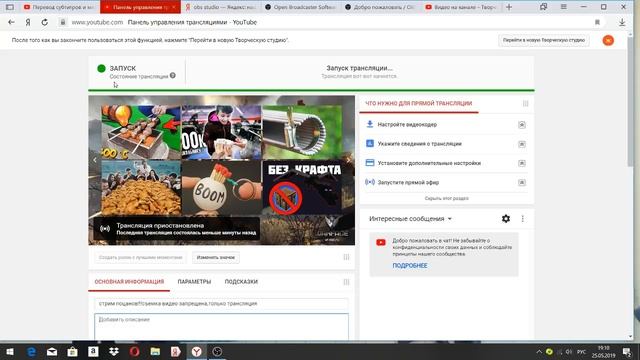Open Mail app from taskbar
640x360 pixels.
[52, 352]
